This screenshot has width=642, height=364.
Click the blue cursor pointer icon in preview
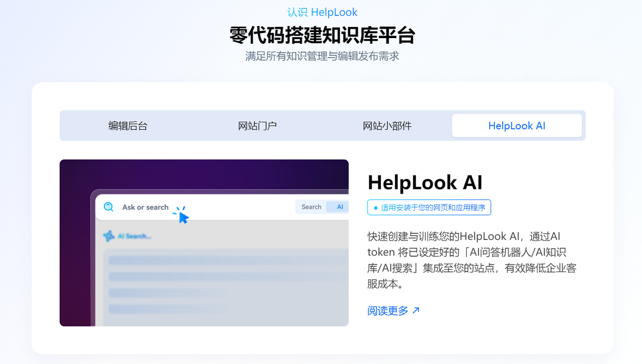pos(184,218)
